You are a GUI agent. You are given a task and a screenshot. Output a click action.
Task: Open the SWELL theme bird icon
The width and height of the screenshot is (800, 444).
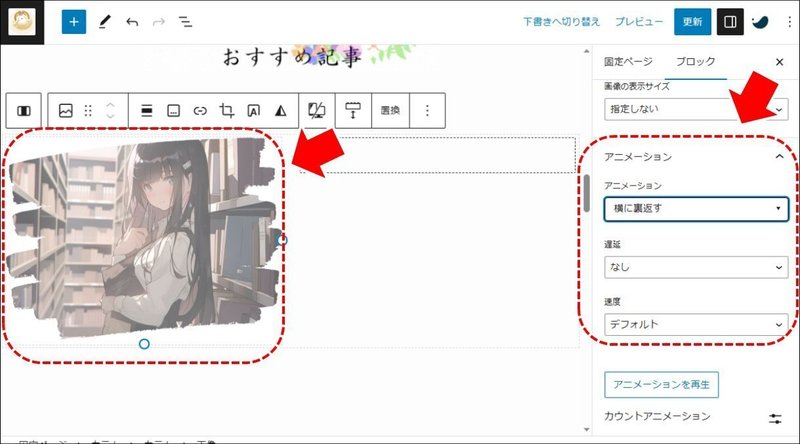coord(760,22)
